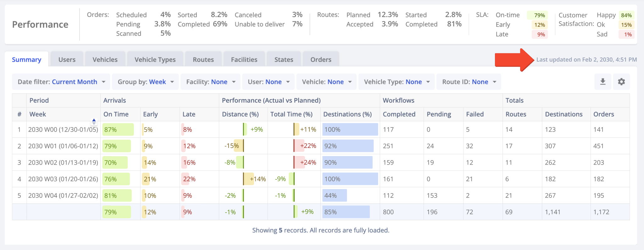This screenshot has width=644, height=250.
Task: Click the 100% destinations bar for W00
Action: click(350, 129)
